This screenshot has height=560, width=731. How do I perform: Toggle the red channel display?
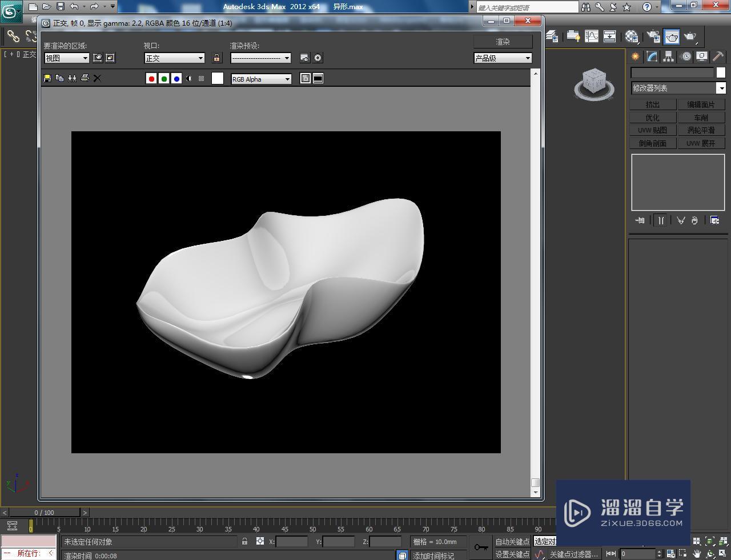tap(151, 78)
